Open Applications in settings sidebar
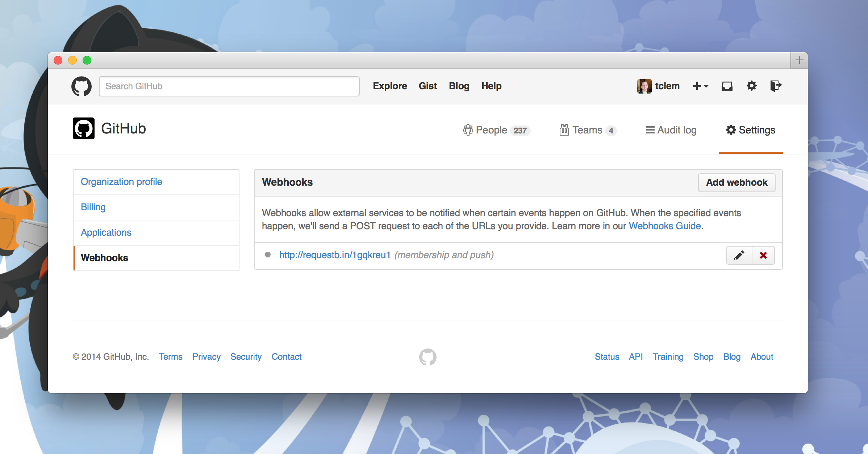The height and width of the screenshot is (454, 868). coord(156,233)
